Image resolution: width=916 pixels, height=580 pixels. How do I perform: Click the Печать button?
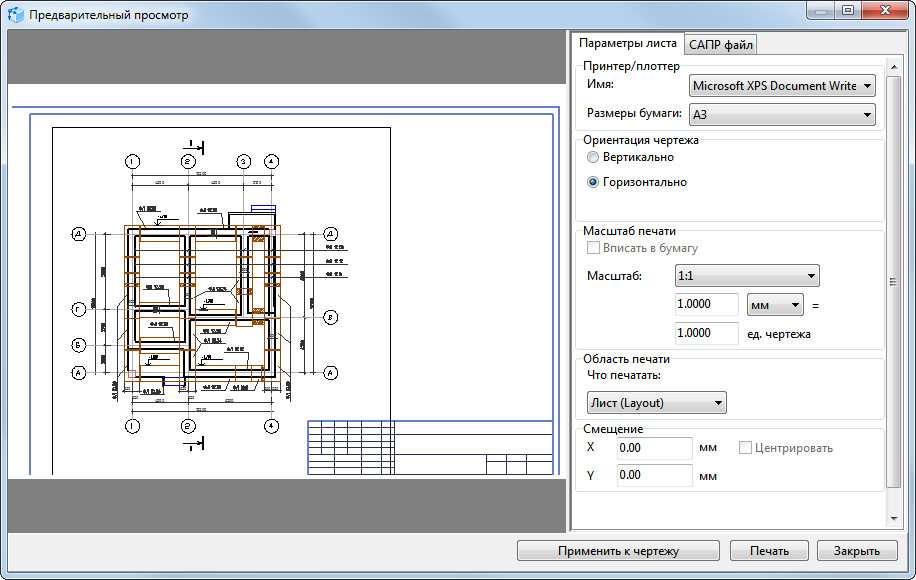[768, 551]
